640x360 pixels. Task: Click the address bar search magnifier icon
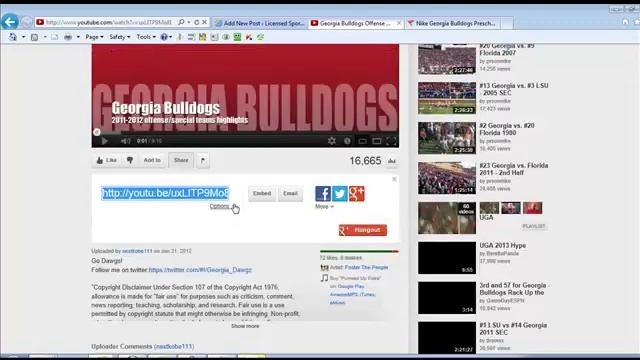tap(181, 22)
